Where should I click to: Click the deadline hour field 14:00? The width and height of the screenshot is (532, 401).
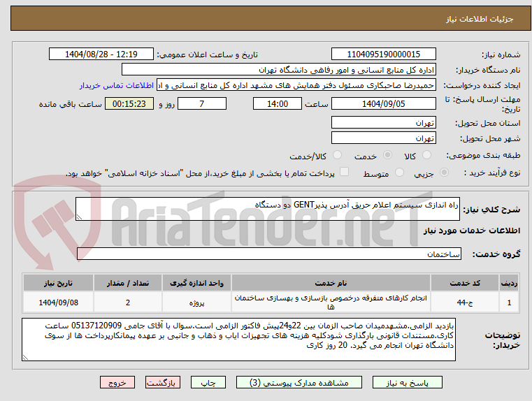pos(278,103)
